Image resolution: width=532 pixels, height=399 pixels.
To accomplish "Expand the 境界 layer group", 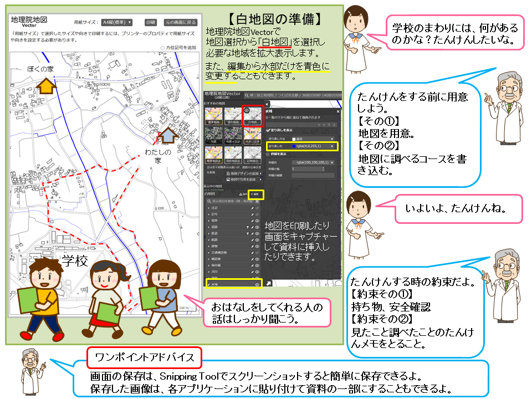I will [x=209, y=221].
